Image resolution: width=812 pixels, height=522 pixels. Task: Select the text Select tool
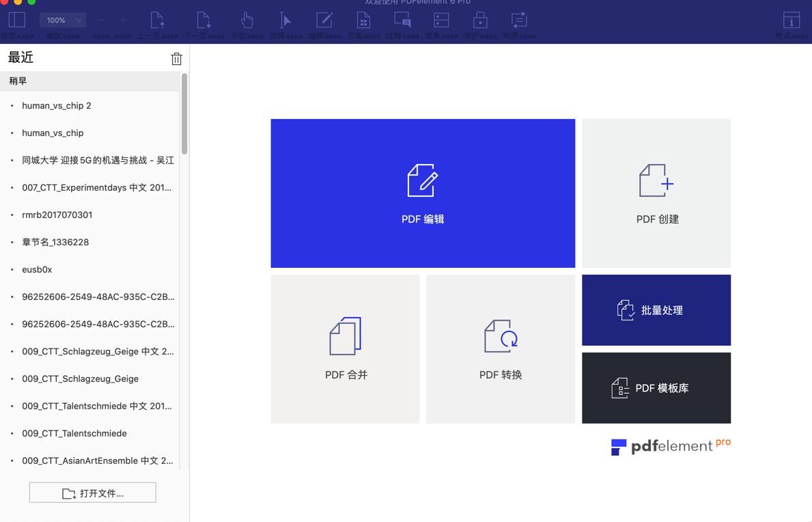click(285, 20)
